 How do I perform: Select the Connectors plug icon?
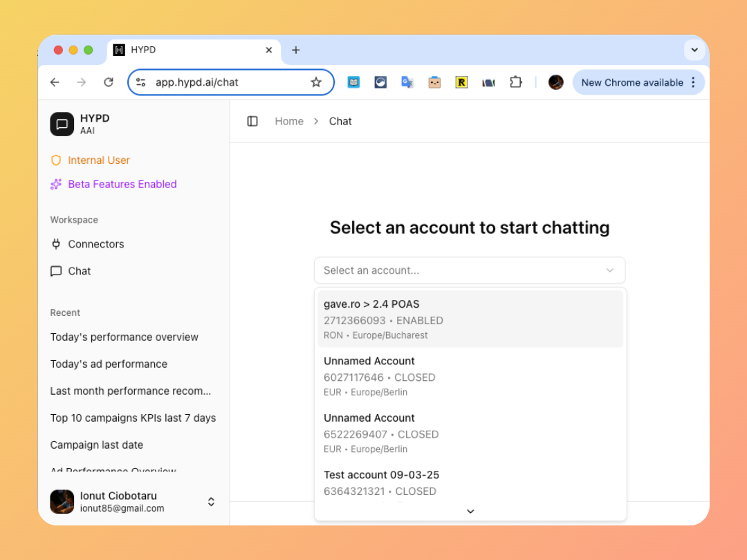click(x=56, y=244)
